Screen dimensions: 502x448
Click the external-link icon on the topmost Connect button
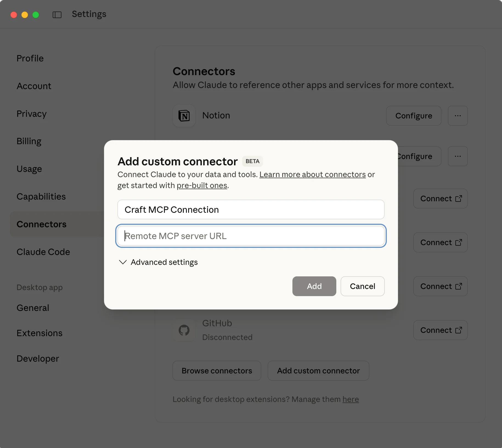click(459, 199)
